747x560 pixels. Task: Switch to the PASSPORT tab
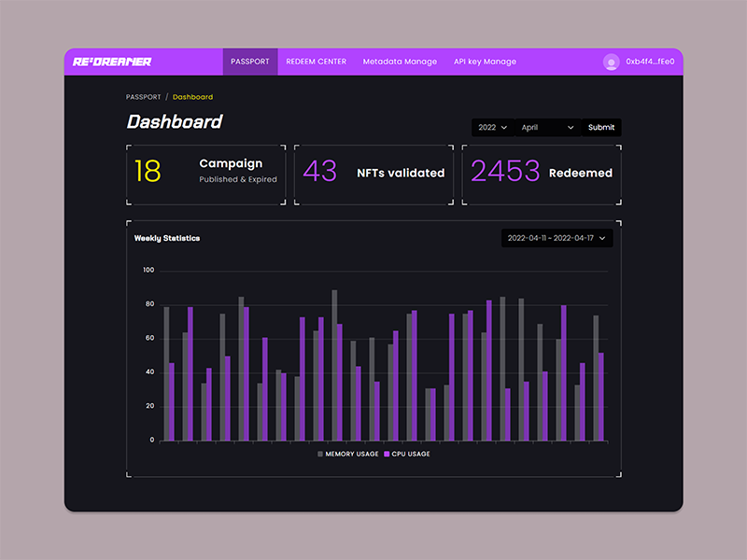click(x=249, y=62)
